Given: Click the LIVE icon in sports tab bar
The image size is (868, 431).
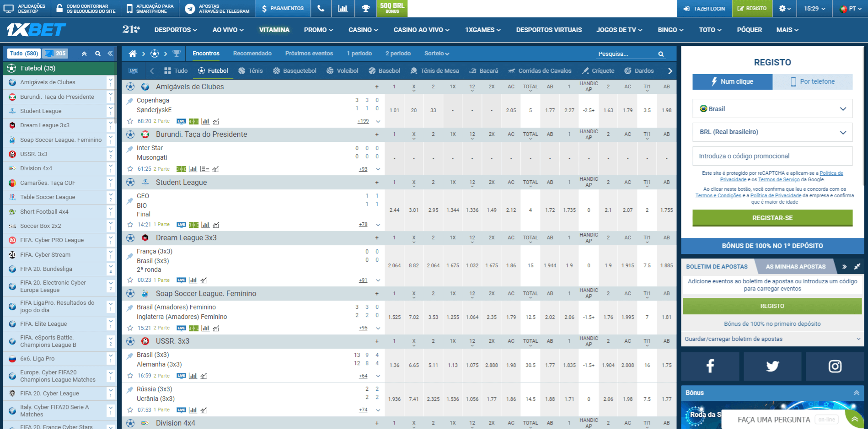Looking at the screenshot, I should (x=133, y=70).
